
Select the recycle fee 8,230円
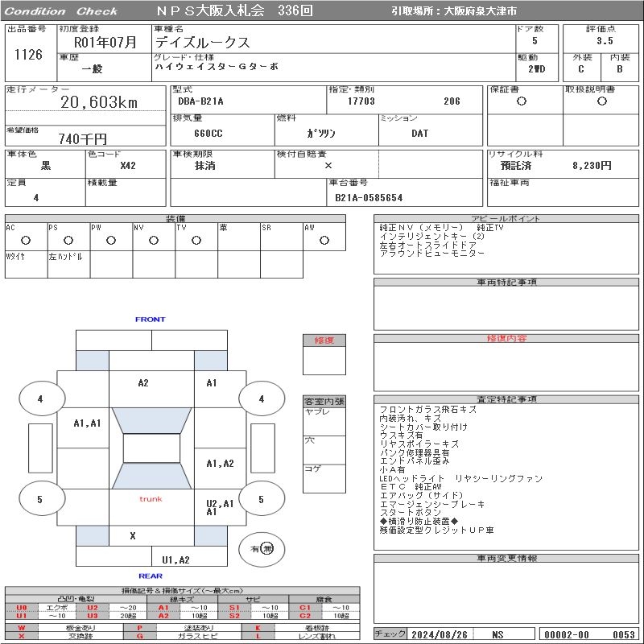coord(592,166)
